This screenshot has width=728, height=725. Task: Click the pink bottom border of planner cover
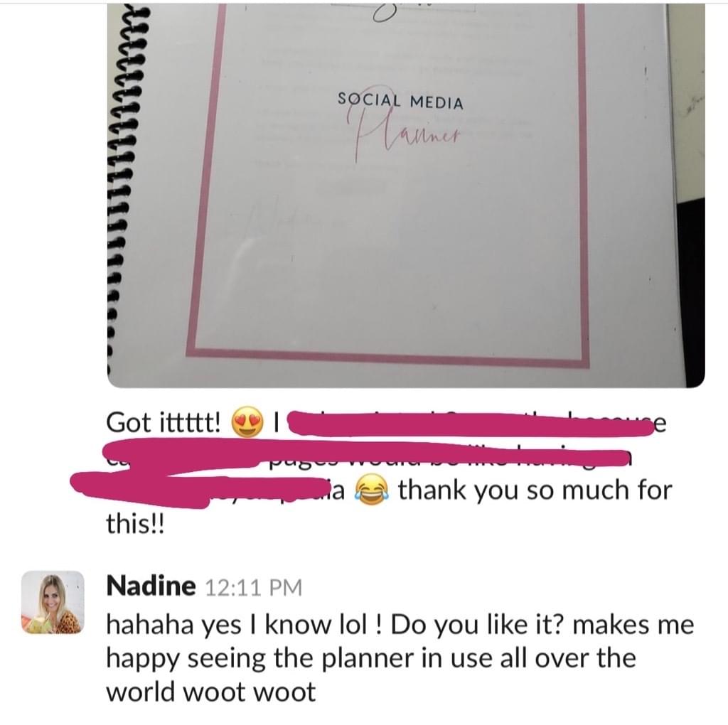click(387, 357)
